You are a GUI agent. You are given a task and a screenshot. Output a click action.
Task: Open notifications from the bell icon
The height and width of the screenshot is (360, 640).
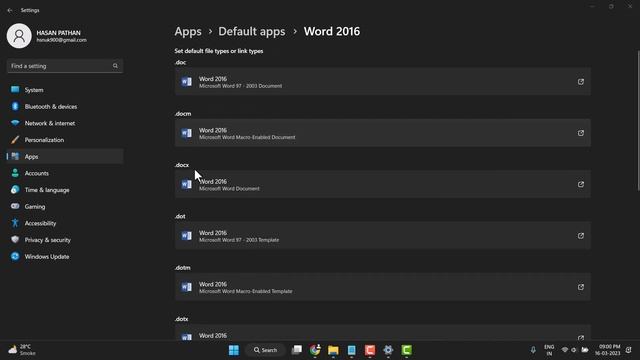(x=629, y=350)
